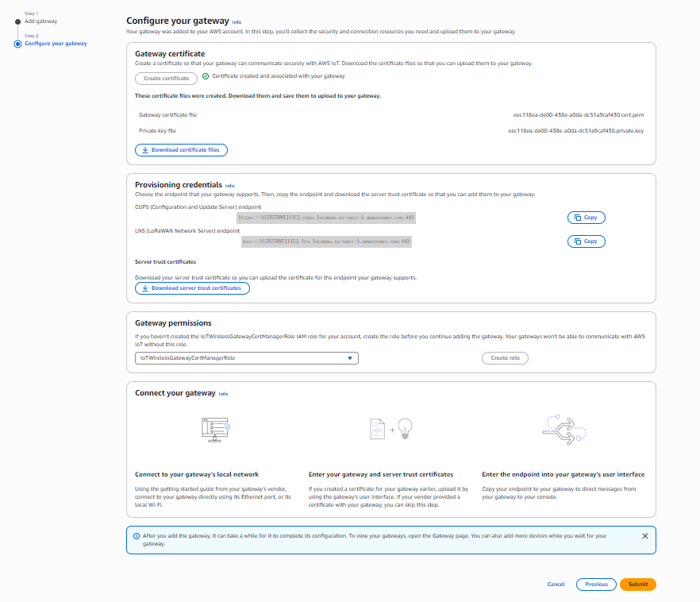
Task: Open Info link beside Configure your gateway
Action: point(237,22)
